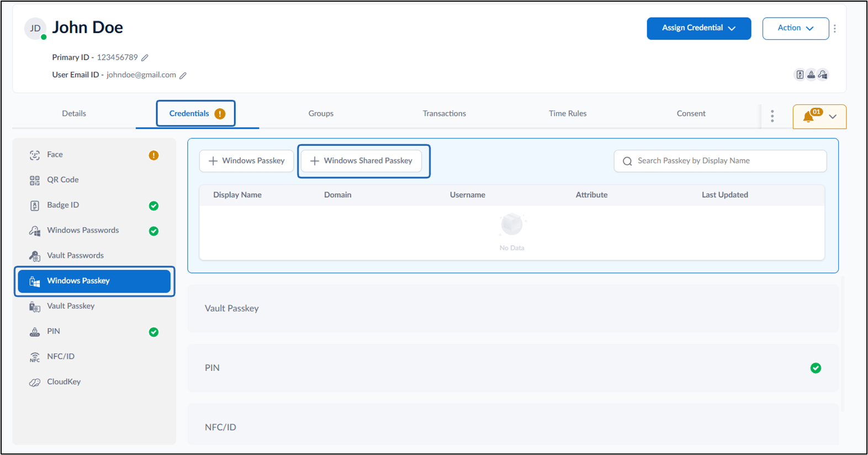This screenshot has height=455, width=868.
Task: Expand the Vault Passkey panel
Action: coord(512,309)
